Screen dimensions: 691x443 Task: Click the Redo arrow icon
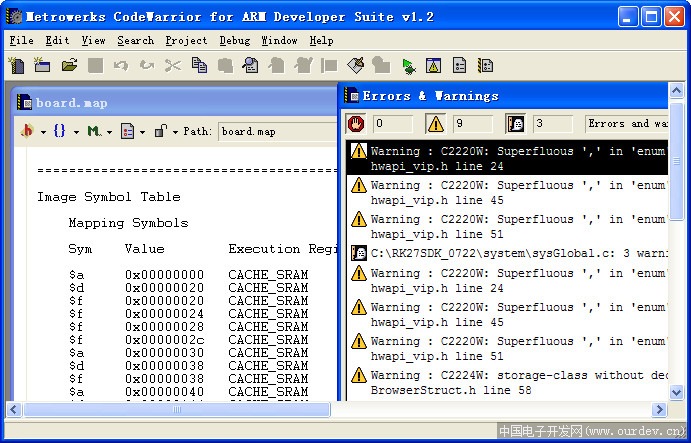coord(147,66)
